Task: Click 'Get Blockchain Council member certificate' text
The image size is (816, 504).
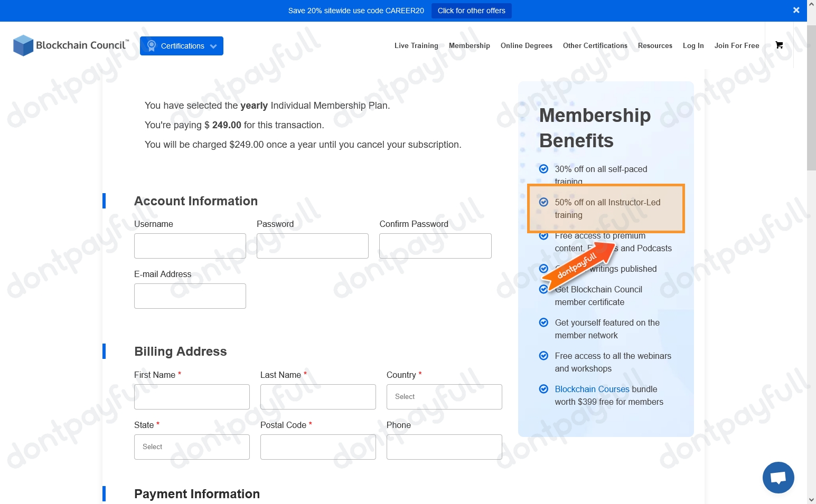Action: coord(598,296)
